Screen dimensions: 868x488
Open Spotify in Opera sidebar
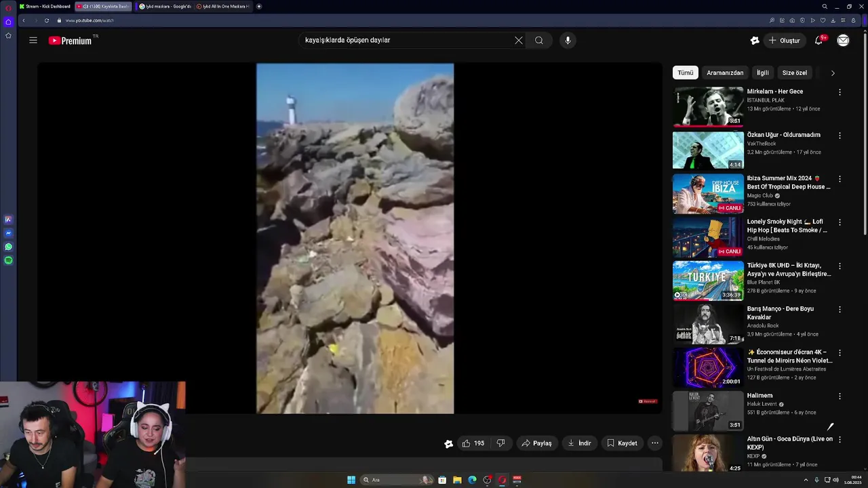[x=8, y=260]
